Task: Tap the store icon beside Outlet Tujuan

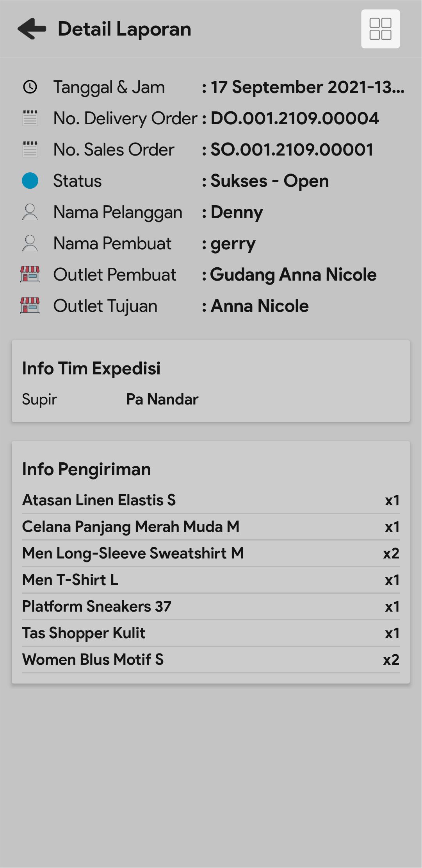Action: point(30,306)
